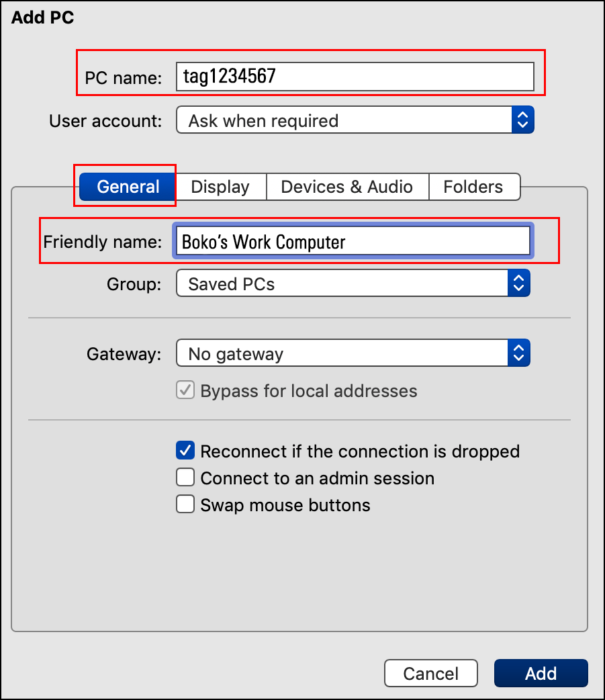605x700 pixels.
Task: Open the 'No gateway' dropdown menu
Action: [x=342, y=354]
